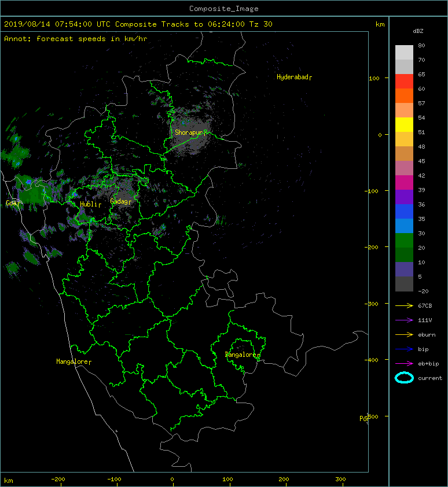Click the yellow eburn track arrow

pos(404,335)
